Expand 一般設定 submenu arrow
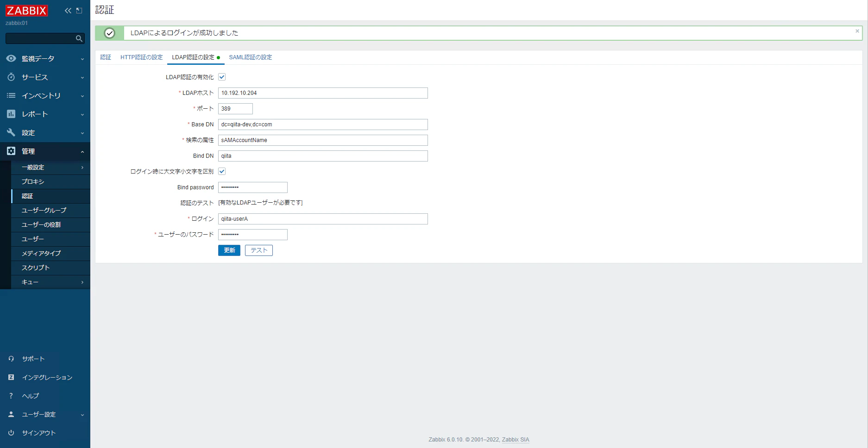The width and height of the screenshot is (868, 448). coord(82,168)
